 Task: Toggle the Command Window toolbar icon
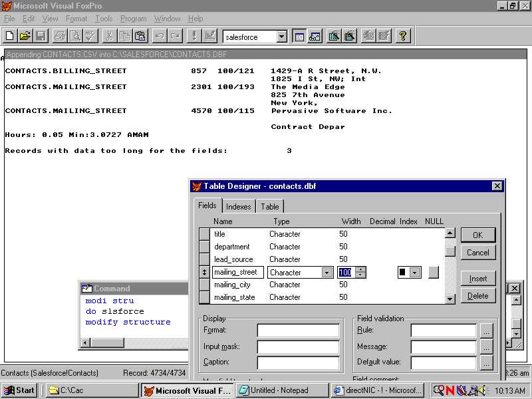[x=299, y=36]
